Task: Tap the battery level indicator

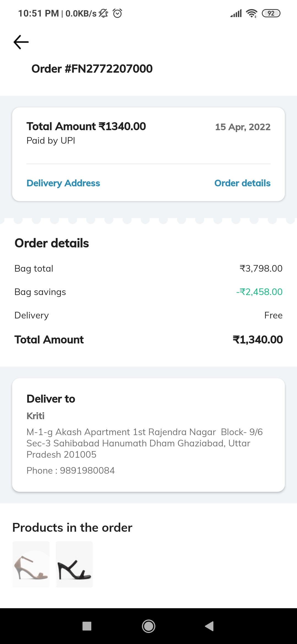Action: click(271, 13)
